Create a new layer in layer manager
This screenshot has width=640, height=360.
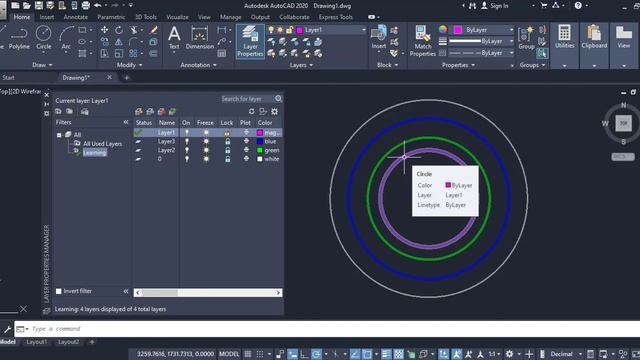(139, 111)
